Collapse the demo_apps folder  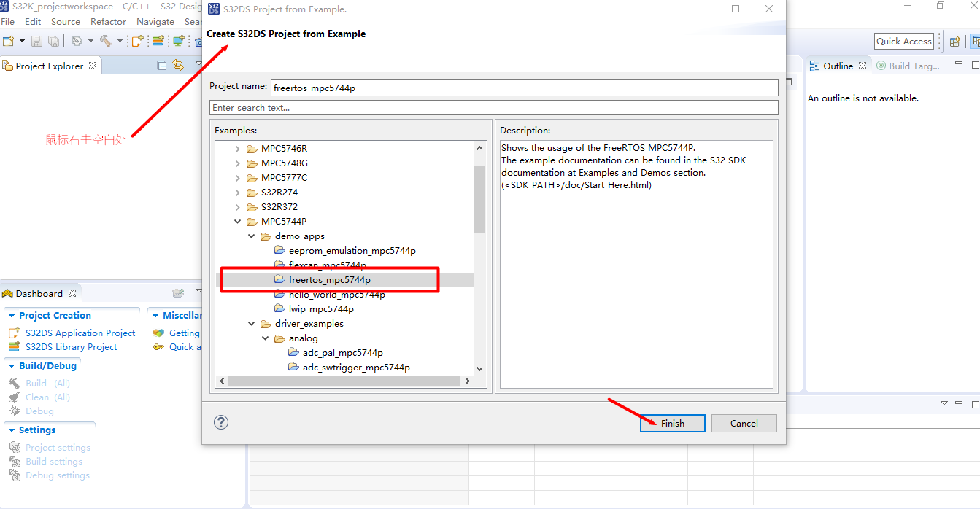251,236
